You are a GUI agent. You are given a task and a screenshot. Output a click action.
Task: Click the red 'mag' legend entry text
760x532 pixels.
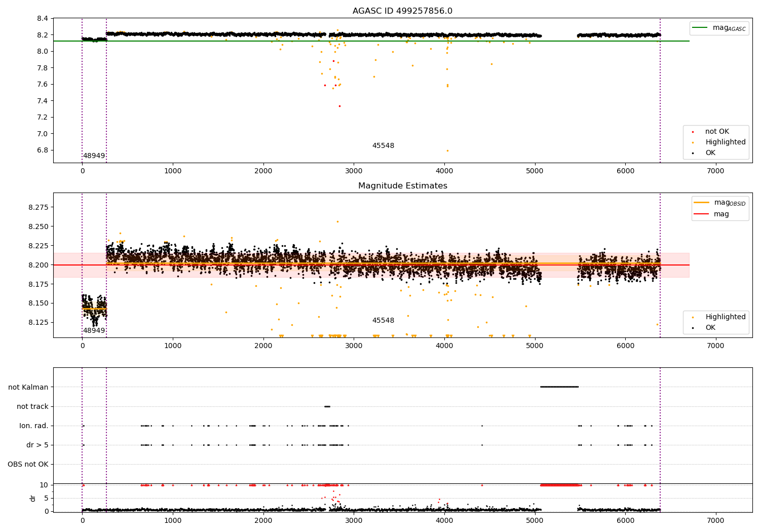click(x=721, y=214)
